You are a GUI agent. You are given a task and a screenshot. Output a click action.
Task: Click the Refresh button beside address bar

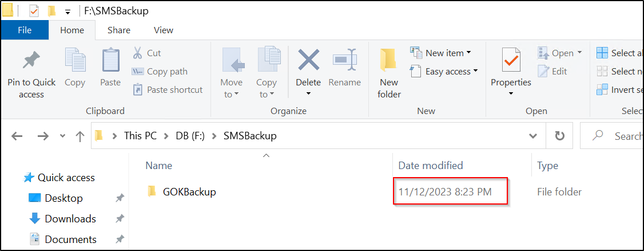coord(559,136)
